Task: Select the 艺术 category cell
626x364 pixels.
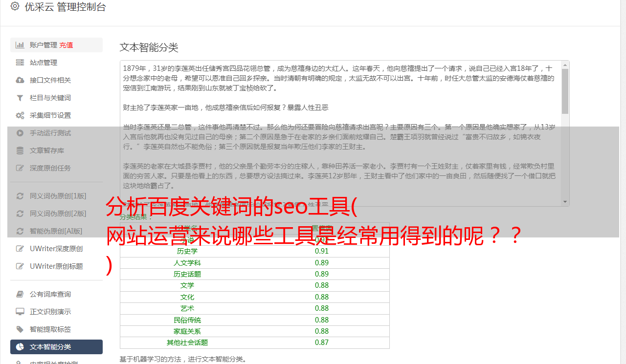Action: coord(187,308)
